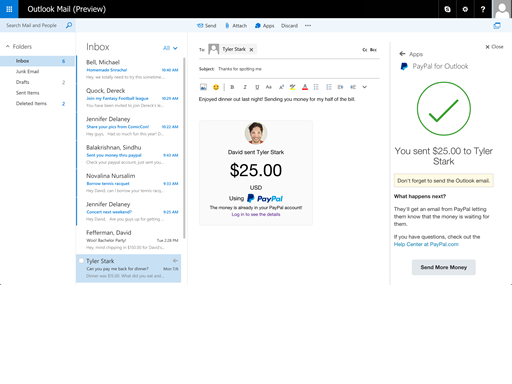Screen dimensions: 512x384
Task: Insert a bulleted list
Action: pos(316,87)
